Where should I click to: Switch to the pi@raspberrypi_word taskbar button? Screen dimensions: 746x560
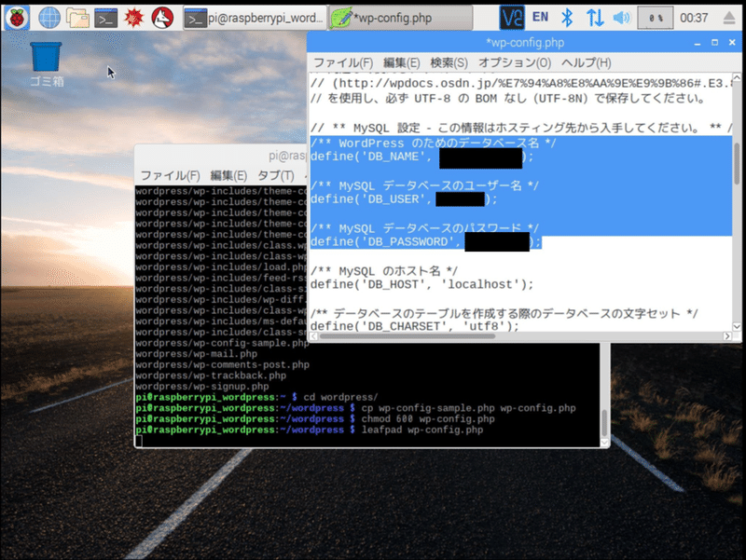[256, 18]
